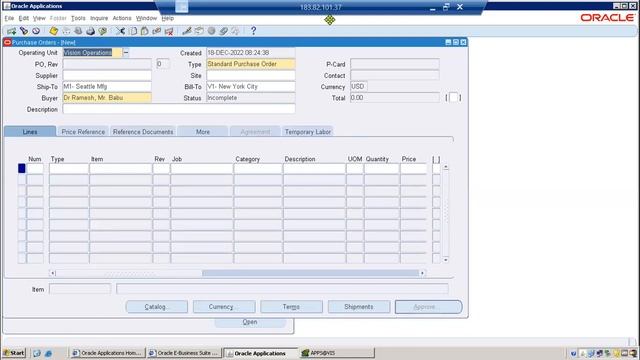This screenshot has height=360, width=640.
Task: Click the Paste toolbar icon
Action: (144, 31)
